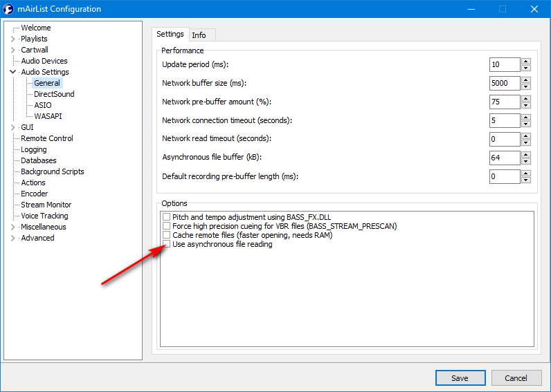Click the Network connection timeout field
The width and height of the screenshot is (551, 392).
tap(505, 120)
